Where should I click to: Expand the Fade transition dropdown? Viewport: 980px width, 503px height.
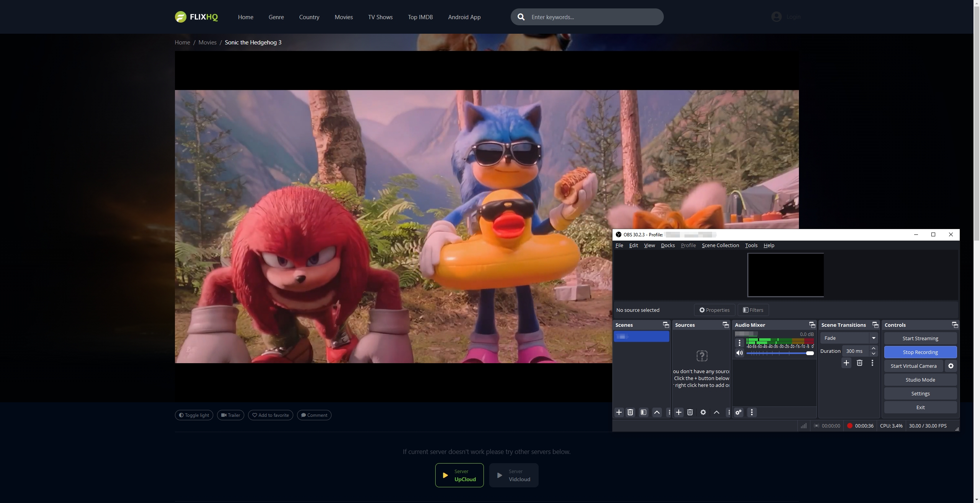pos(874,338)
